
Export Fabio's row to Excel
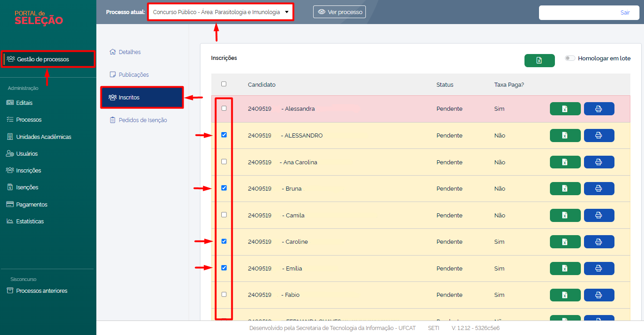[565, 295]
